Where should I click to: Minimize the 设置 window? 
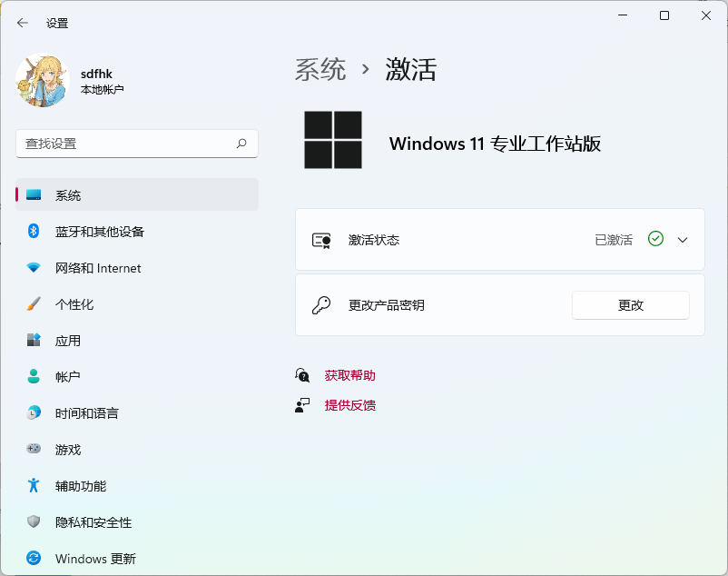[623, 15]
